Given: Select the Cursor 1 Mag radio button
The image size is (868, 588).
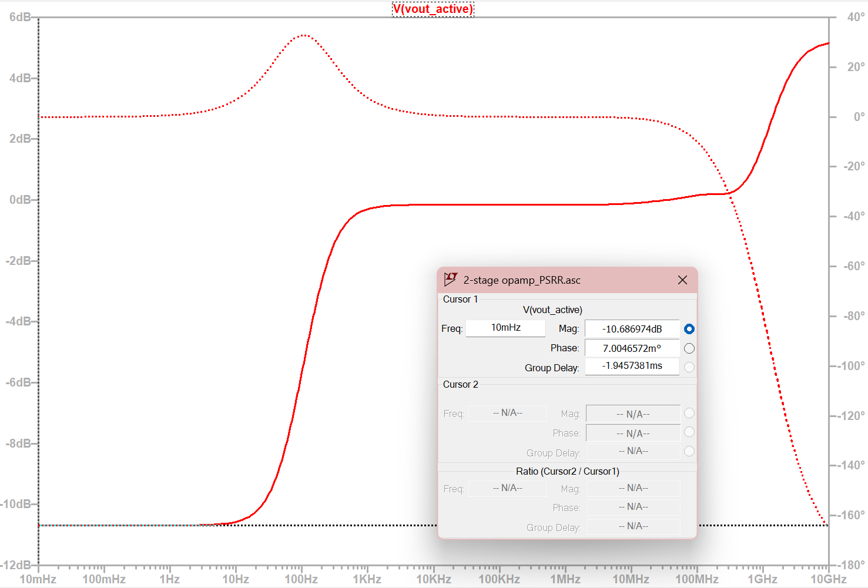Looking at the screenshot, I should click(689, 329).
